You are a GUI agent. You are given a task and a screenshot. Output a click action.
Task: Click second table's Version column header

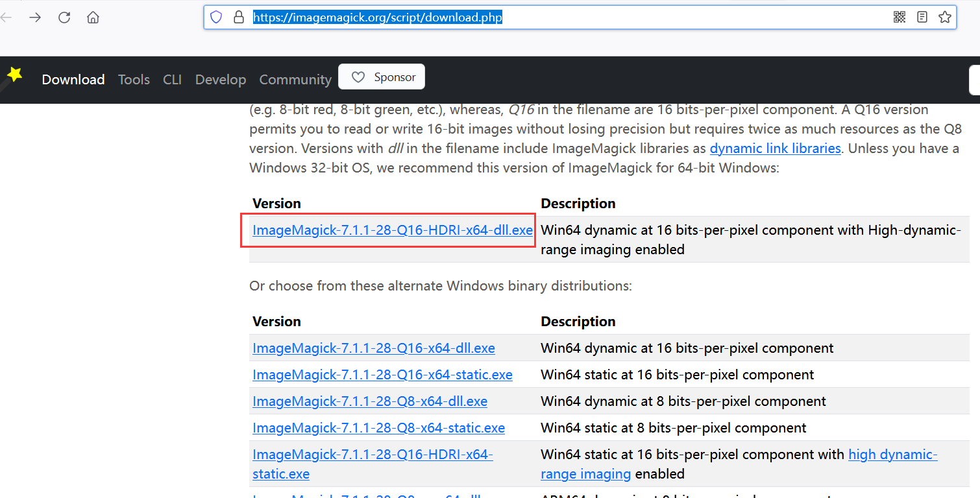click(x=276, y=322)
